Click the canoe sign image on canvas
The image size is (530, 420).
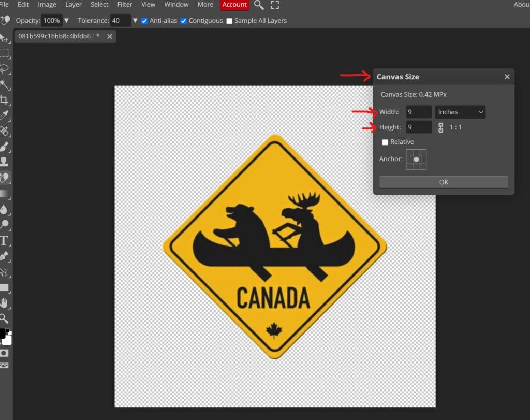(275, 247)
